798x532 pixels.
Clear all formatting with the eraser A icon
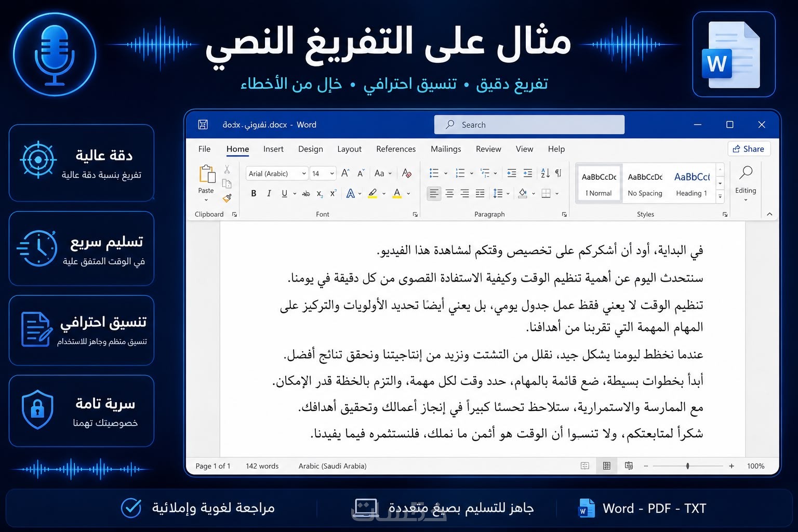407,173
